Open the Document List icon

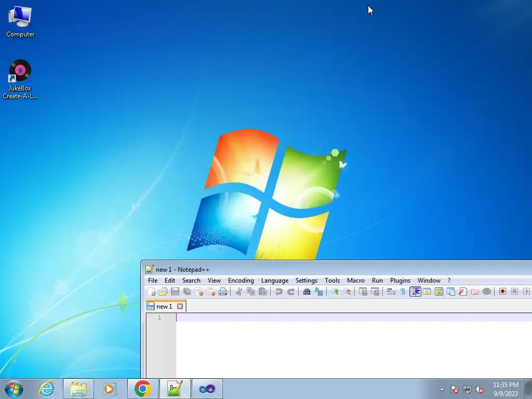click(451, 292)
